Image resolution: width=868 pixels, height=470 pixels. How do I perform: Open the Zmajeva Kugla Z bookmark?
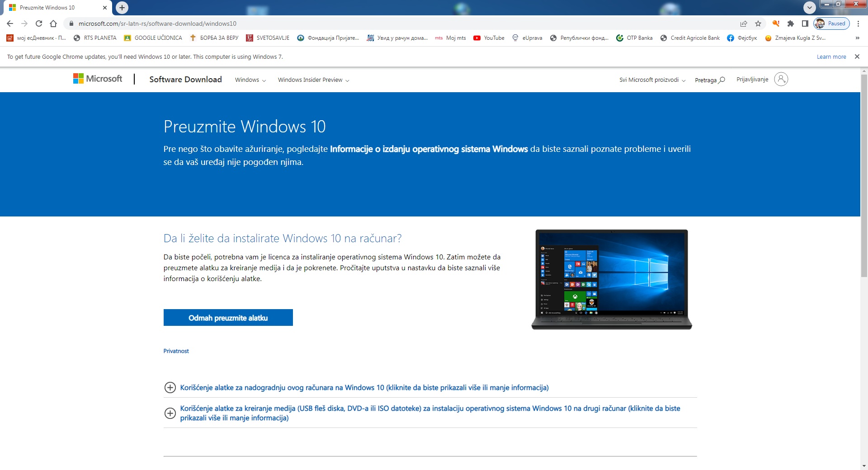click(x=795, y=38)
